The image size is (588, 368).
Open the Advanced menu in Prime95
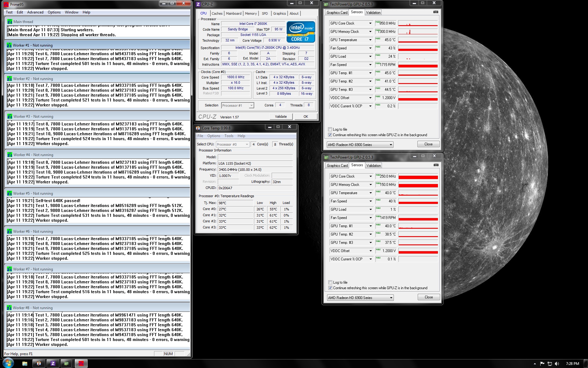click(35, 12)
